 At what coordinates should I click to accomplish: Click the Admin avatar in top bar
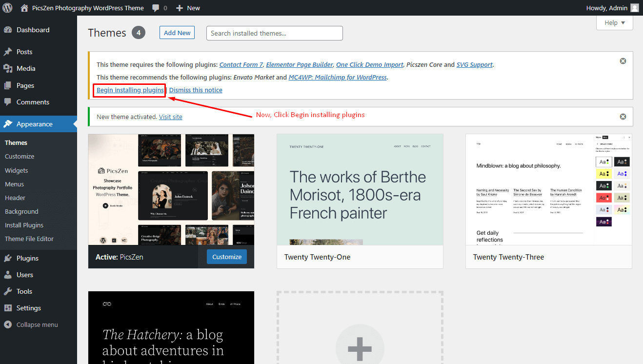coord(634,8)
